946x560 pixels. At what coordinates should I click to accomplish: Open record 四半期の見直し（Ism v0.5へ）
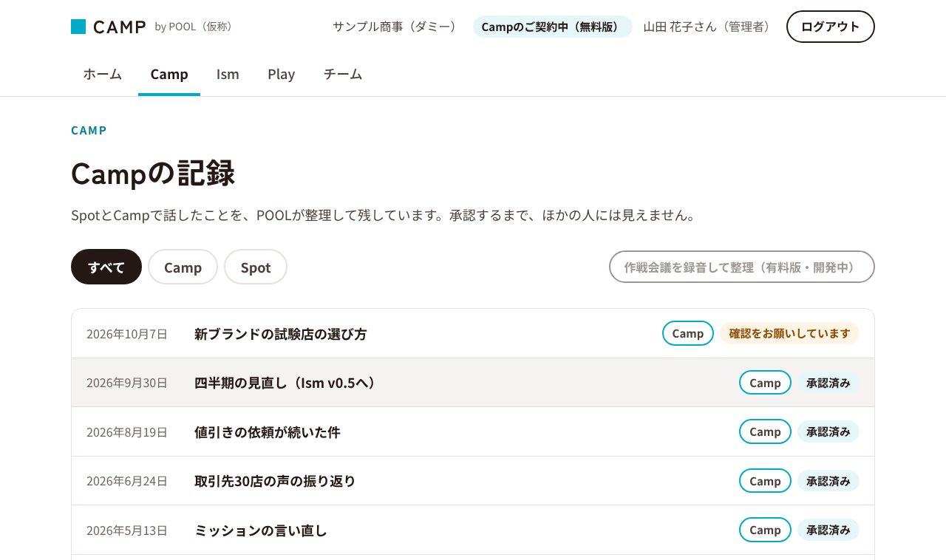(x=473, y=383)
